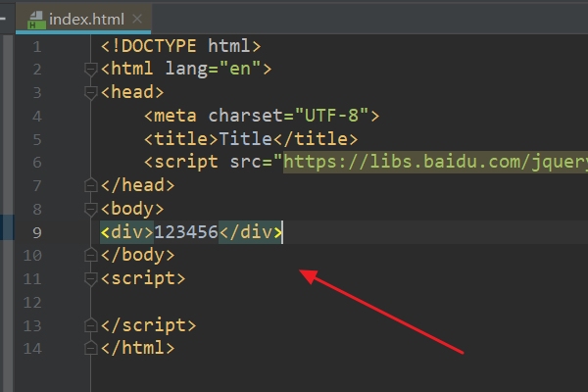Close the index.html editor tab
The width and height of the screenshot is (588, 392).
pos(137,19)
